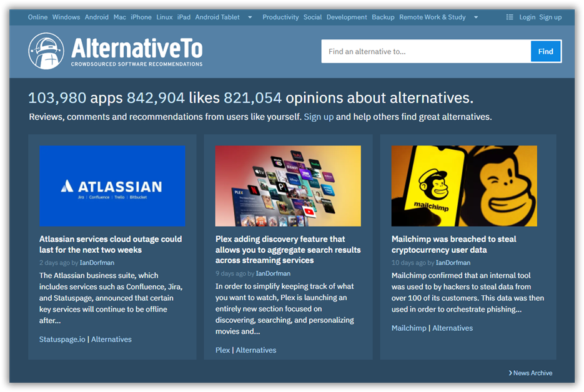Open the Atlassian article thumbnail
This screenshot has height=392, width=584.
pyautogui.click(x=112, y=186)
